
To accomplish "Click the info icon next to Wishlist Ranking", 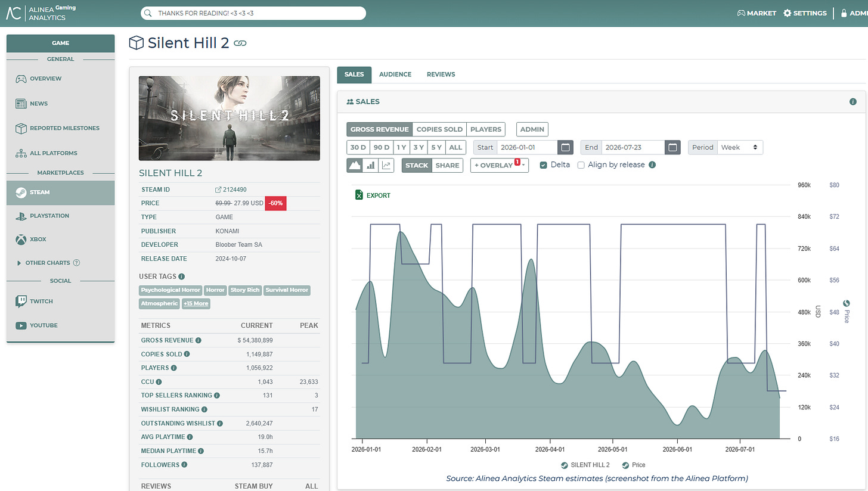I will coord(204,409).
